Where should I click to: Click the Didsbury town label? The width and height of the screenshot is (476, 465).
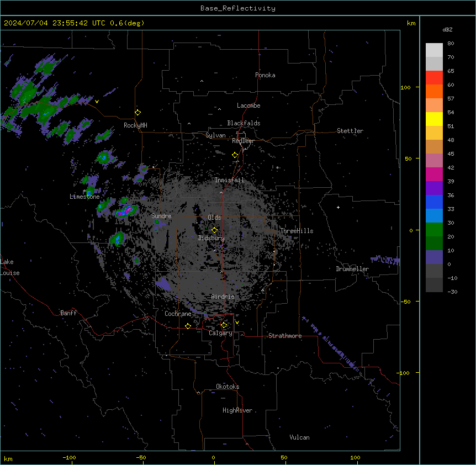pyautogui.click(x=211, y=238)
